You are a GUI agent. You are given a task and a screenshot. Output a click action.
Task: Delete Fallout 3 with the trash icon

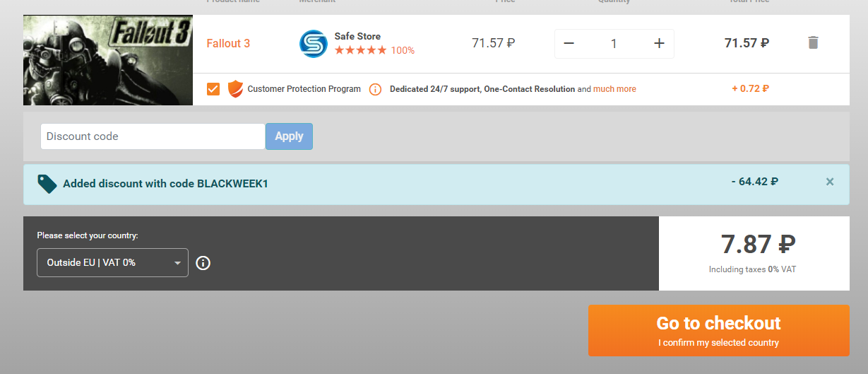click(x=813, y=43)
